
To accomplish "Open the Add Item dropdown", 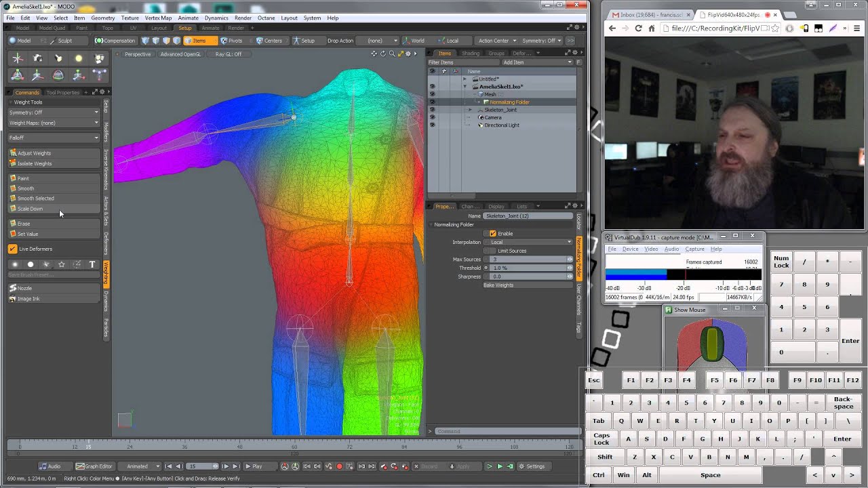I will [537, 62].
